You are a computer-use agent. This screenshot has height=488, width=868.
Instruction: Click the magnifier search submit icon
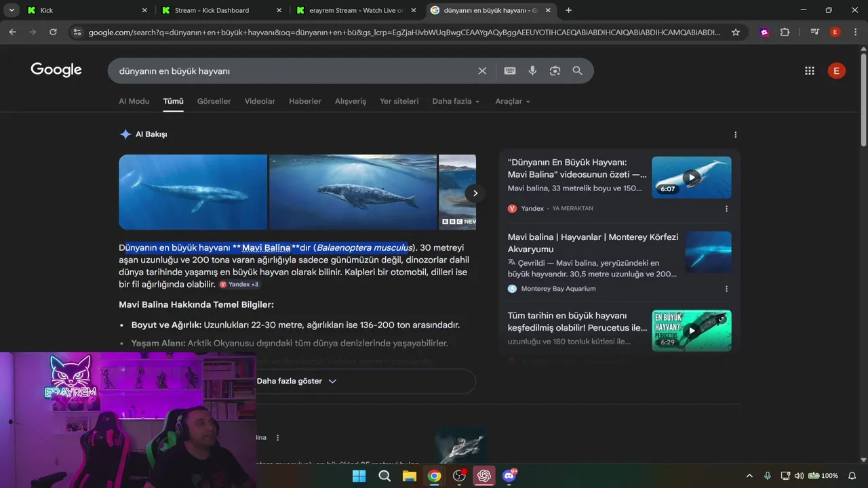click(577, 70)
